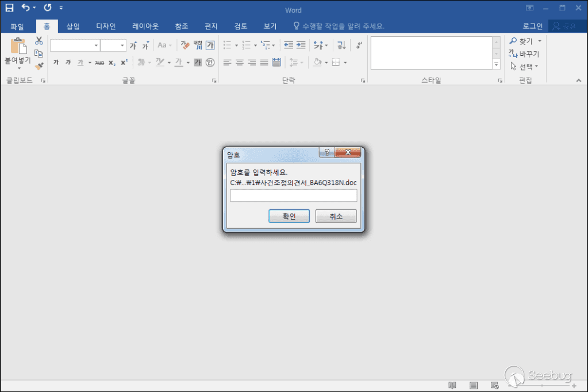Select the Format Painter brush icon
This screenshot has height=392, width=588.
tap(39, 66)
